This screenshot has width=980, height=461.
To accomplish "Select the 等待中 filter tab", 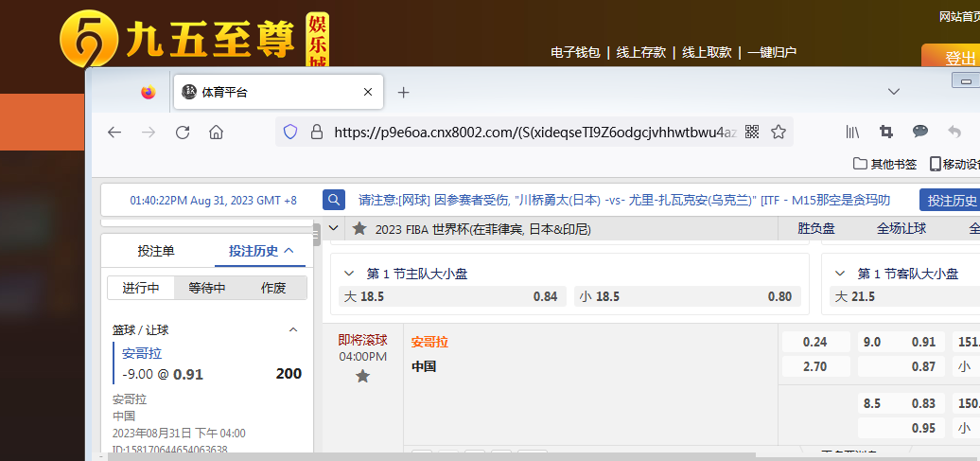I will click(x=207, y=288).
